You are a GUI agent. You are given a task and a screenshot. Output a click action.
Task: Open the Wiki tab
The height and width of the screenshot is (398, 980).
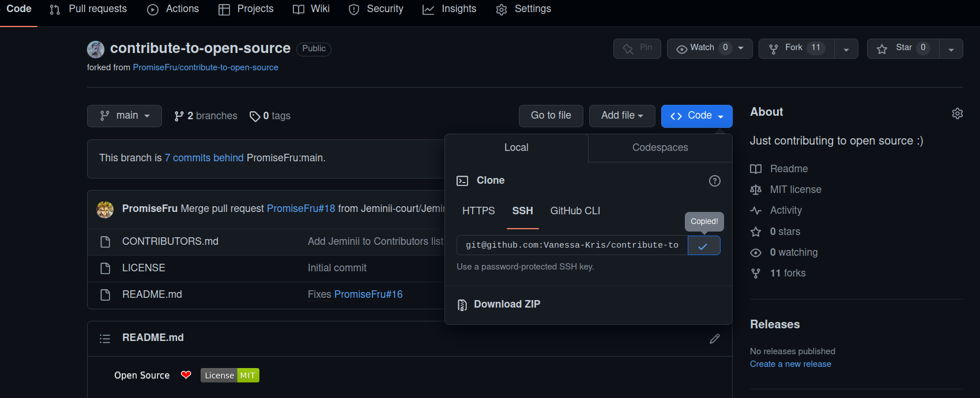pyautogui.click(x=311, y=9)
